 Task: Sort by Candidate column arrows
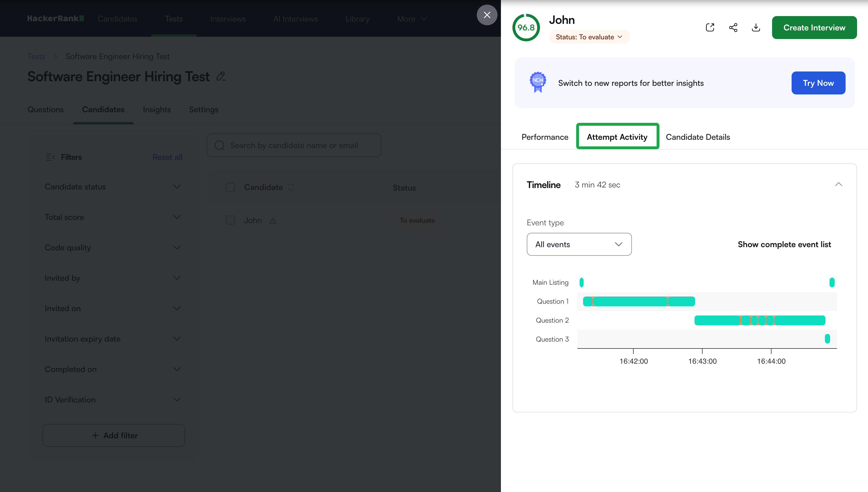click(291, 187)
